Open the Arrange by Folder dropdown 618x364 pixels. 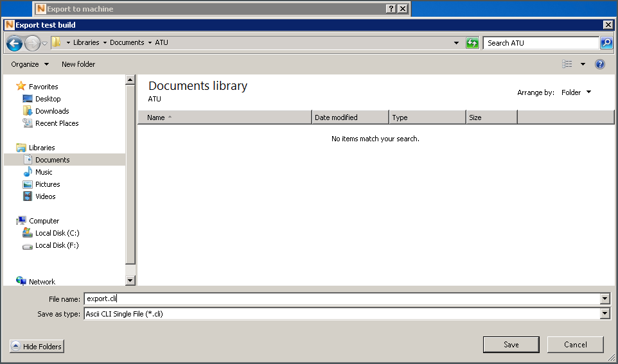click(x=576, y=92)
